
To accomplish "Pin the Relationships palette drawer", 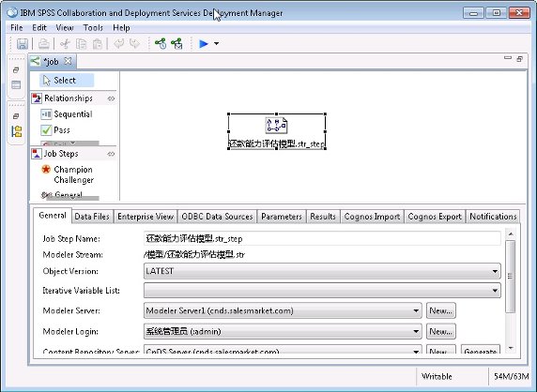I will [111, 98].
